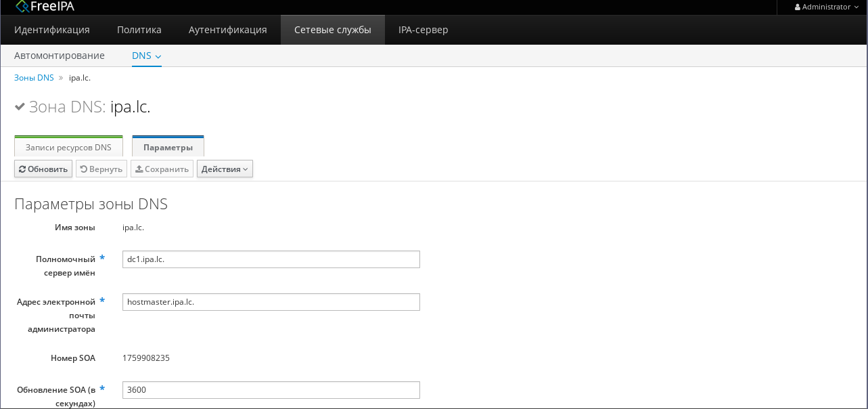868x409 pixels.
Task: Follow the Зоны DNS breadcrumb link
Action: click(x=34, y=78)
